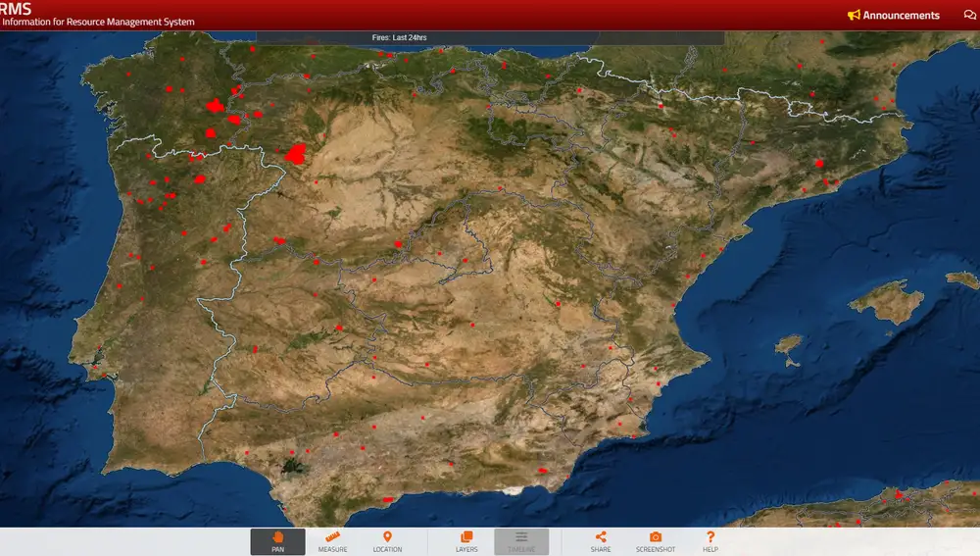Activate the Measure tool
The width and height of the screenshot is (980, 556).
click(332, 541)
